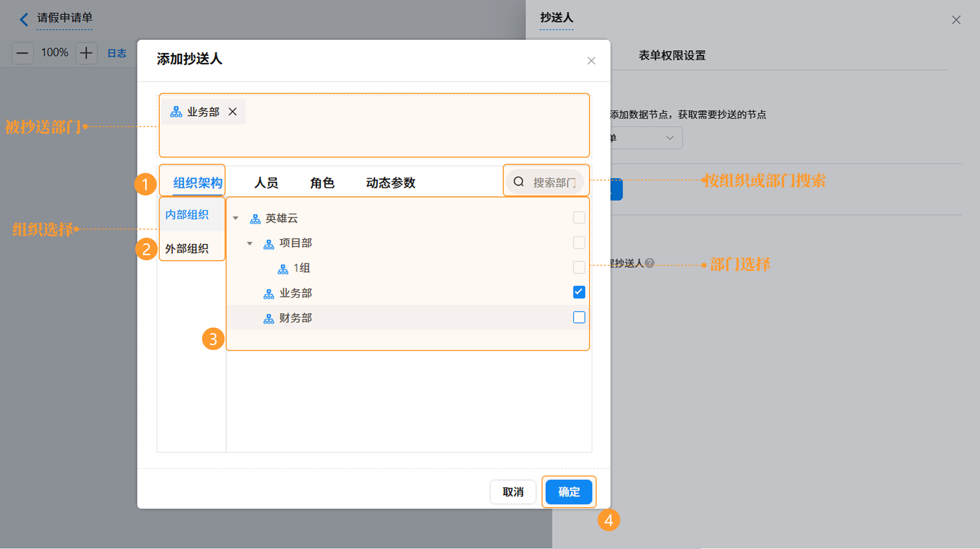Close the 抄送人 side panel
The image size is (980, 549).
956,20
